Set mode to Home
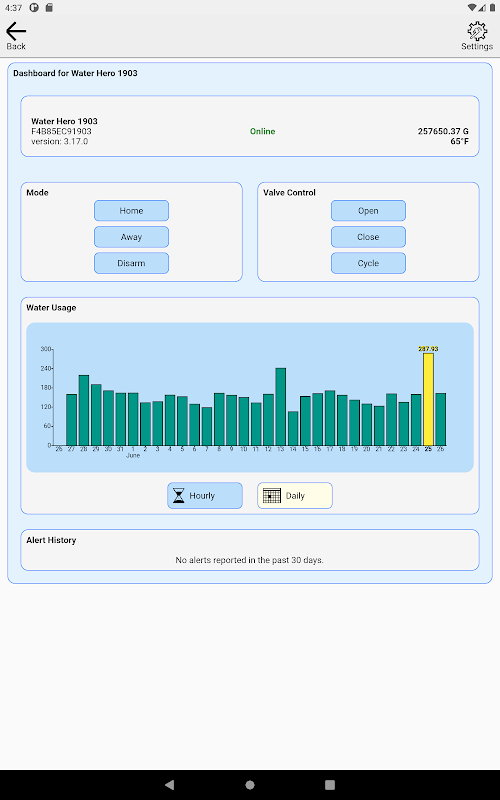This screenshot has height=800, width=500. tap(131, 211)
